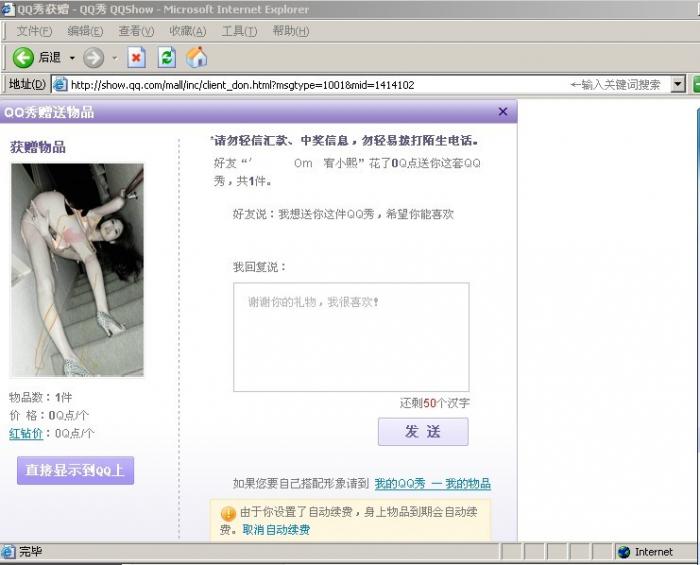The width and height of the screenshot is (700, 565).
Task: Expand the address bar dropdown arrow
Action: [678, 84]
